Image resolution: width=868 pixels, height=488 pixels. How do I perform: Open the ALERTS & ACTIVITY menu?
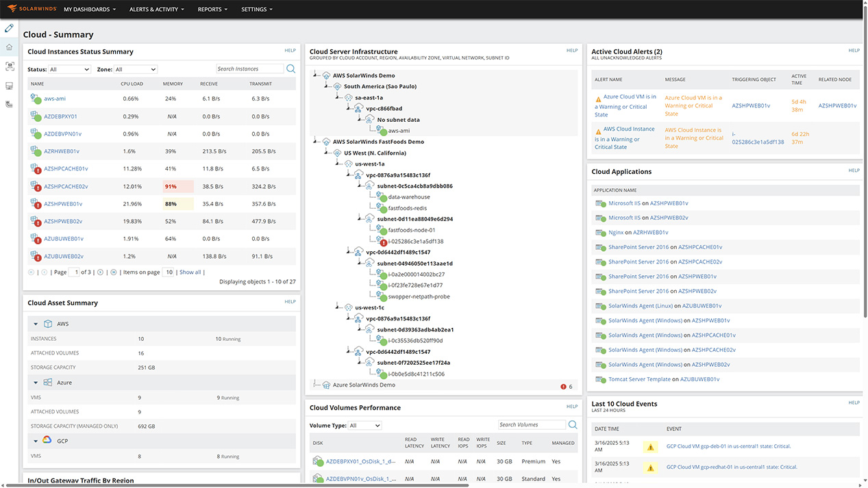(156, 10)
